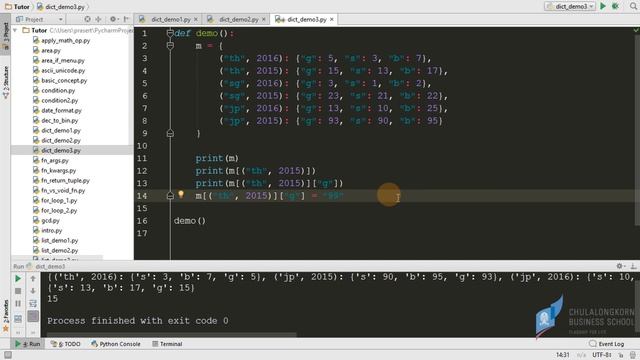640x360 pixels.
Task: Collapse the dictionary fold marker on line 2
Action: [x=170, y=46]
